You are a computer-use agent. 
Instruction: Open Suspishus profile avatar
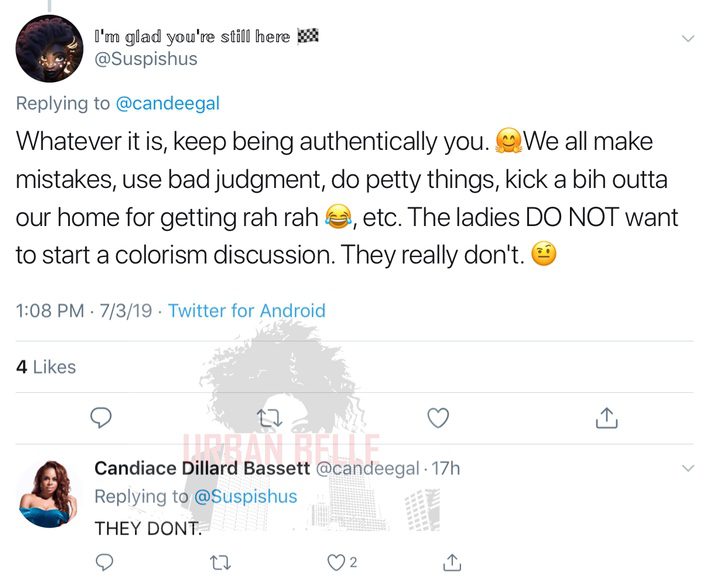click(49, 48)
